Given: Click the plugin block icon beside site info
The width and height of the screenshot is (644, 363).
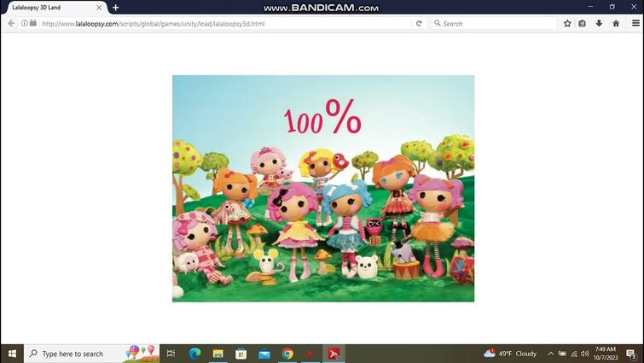Looking at the screenshot, I should (33, 23).
